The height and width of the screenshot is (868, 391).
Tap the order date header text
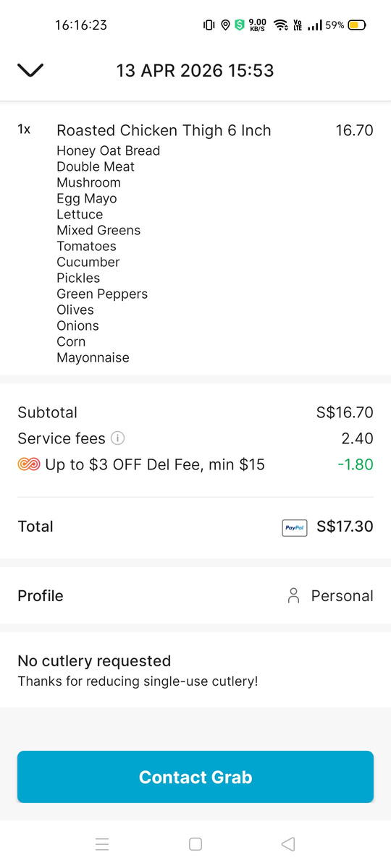(x=195, y=71)
